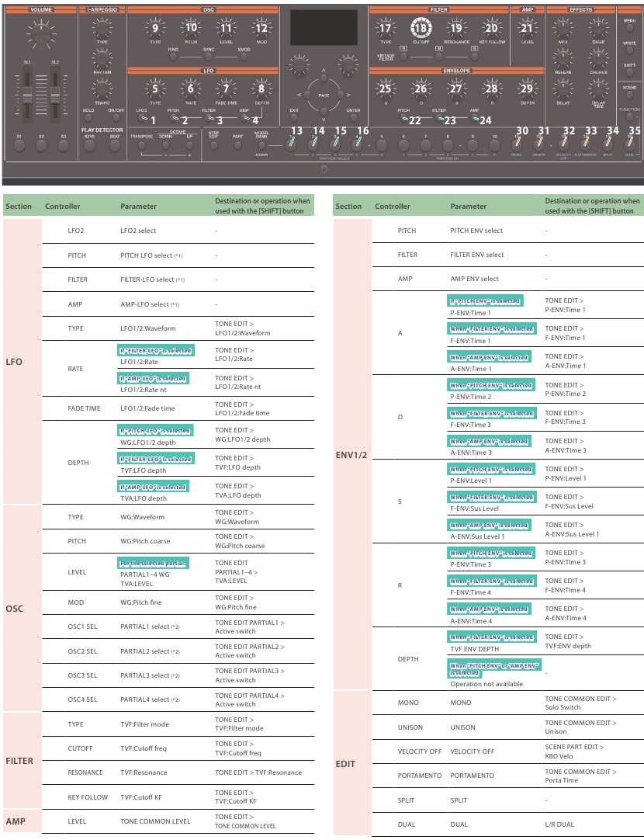Image resolution: width=644 pixels, height=840 pixels.
Task: Click the AMP LEVEL knob numbered 21
Action: [x=528, y=28]
